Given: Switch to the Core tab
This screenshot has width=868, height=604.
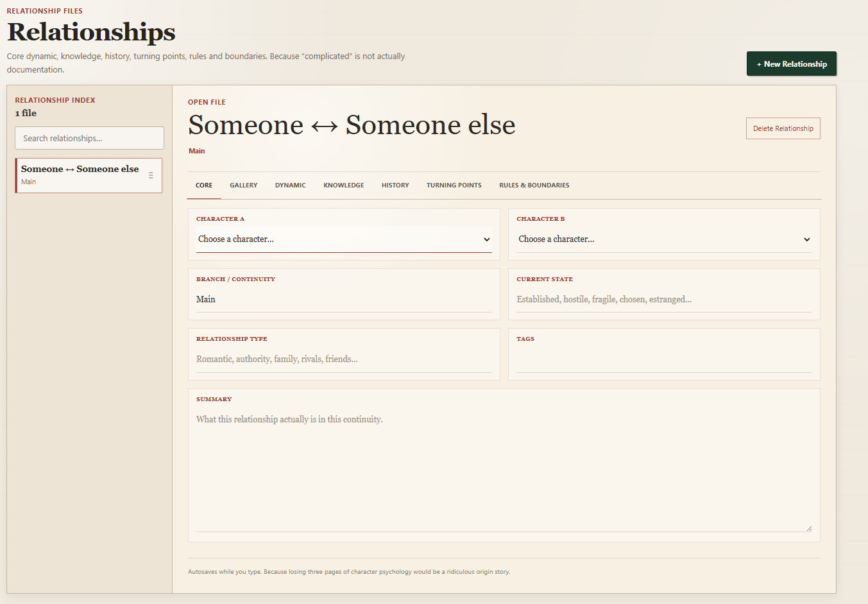Looking at the screenshot, I should tap(204, 186).
